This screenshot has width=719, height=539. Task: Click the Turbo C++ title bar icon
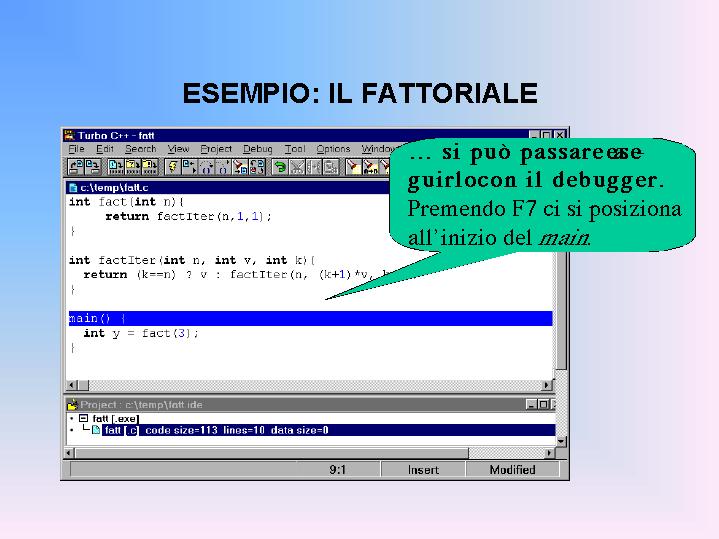click(69, 135)
